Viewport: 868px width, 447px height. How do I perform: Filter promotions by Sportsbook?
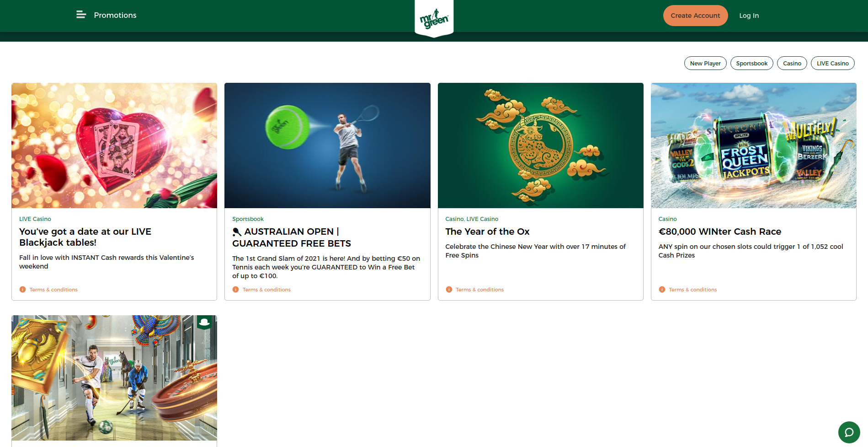coord(751,63)
